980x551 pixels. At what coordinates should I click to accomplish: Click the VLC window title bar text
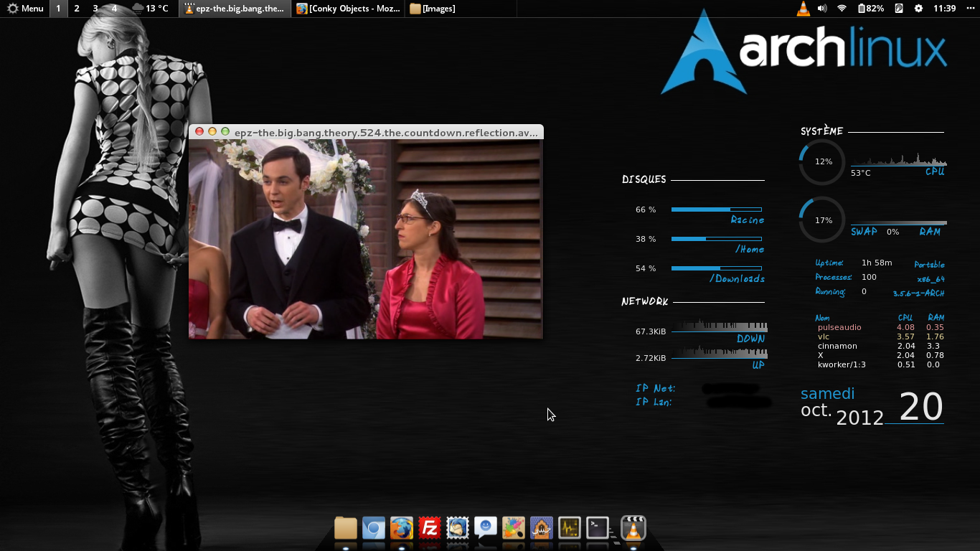pyautogui.click(x=386, y=133)
